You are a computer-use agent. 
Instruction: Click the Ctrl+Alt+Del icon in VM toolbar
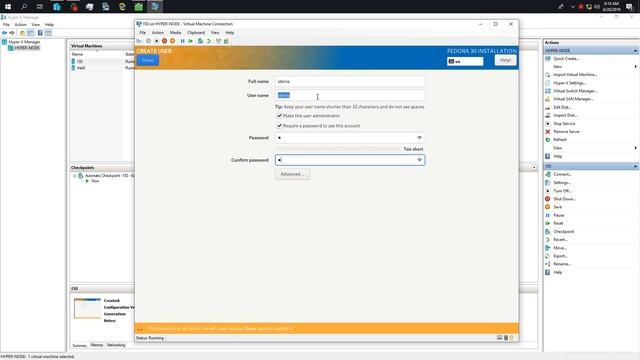[x=139, y=41]
